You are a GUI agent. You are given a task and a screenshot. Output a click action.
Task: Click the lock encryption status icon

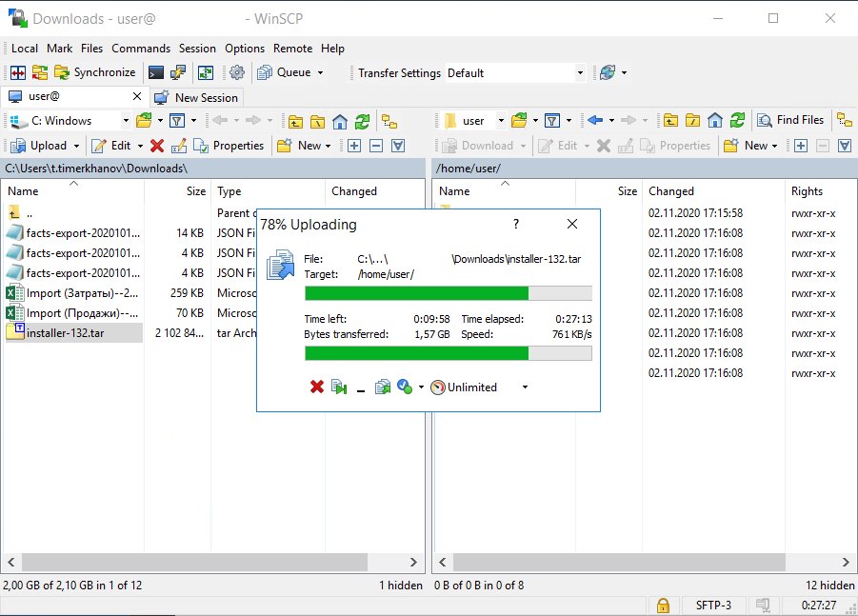coord(663,606)
